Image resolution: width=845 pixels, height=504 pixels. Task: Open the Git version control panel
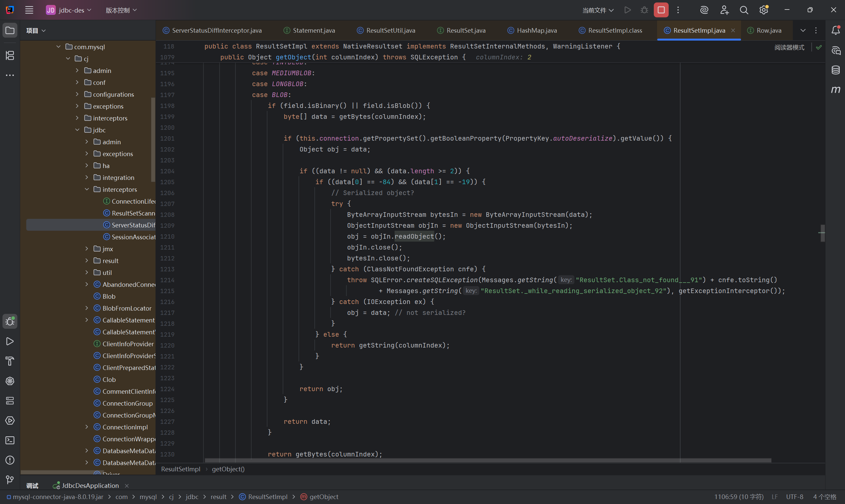[10, 480]
